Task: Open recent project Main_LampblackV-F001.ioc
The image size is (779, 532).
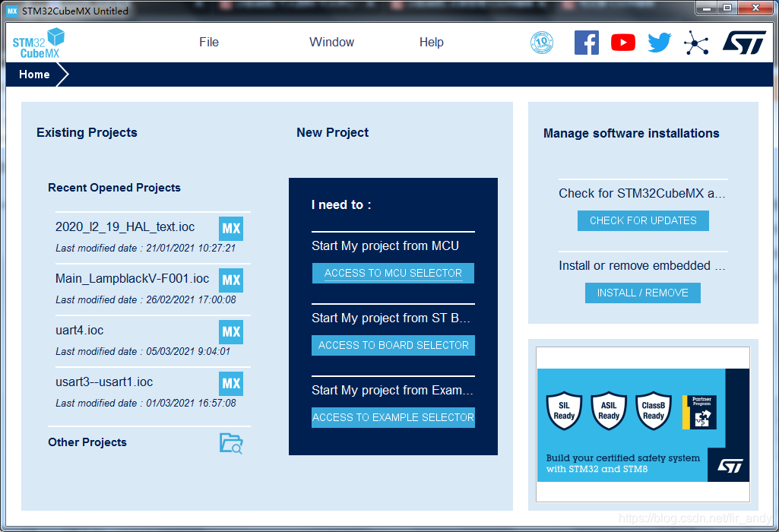Action: [x=132, y=279]
